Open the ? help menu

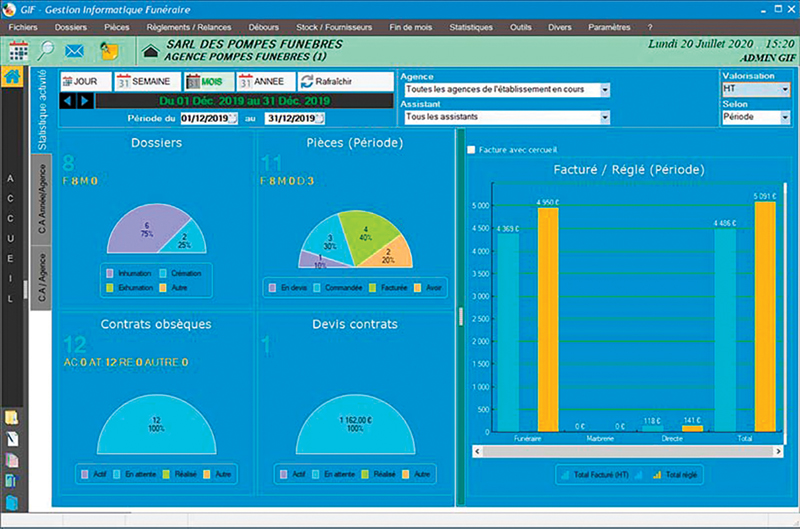click(x=649, y=27)
